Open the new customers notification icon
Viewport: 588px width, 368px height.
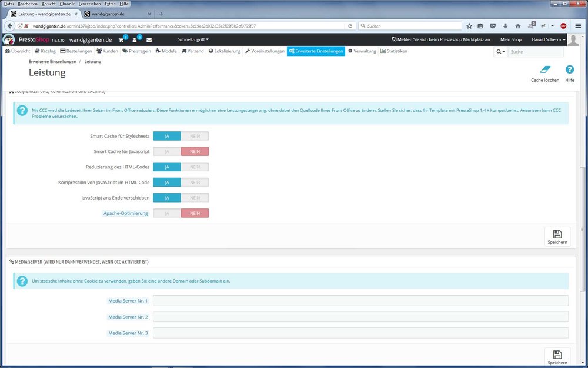pyautogui.click(x=136, y=39)
